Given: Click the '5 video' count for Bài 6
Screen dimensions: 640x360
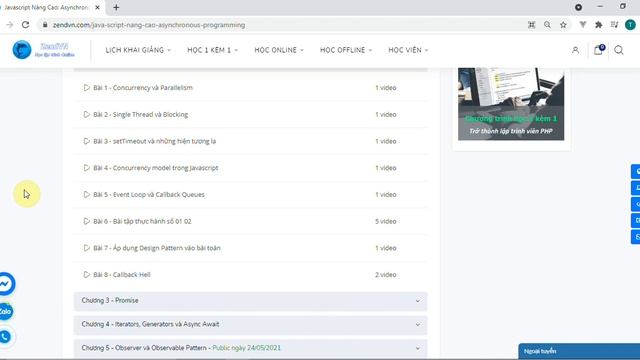Looking at the screenshot, I should tap(386, 221).
